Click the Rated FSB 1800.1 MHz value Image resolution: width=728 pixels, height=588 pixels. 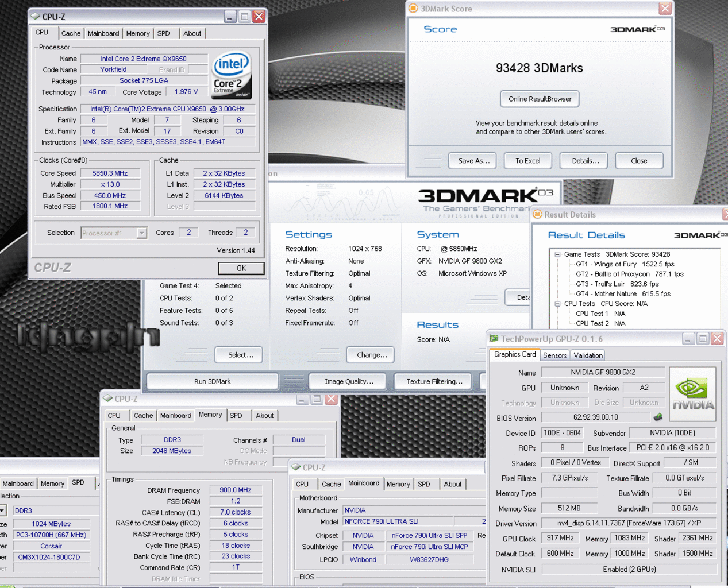pyautogui.click(x=110, y=206)
